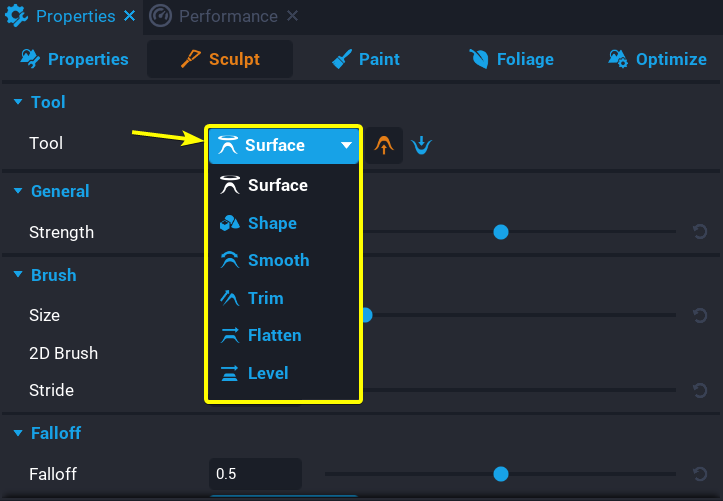The image size is (723, 501).
Task: Pick the Flatten tool option
Action: tap(274, 335)
